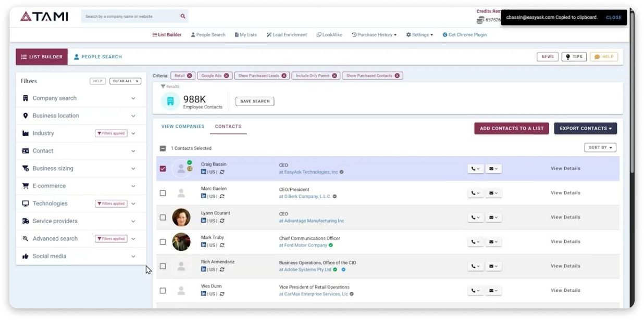Remove the Retail criteria tag

[x=189, y=75]
